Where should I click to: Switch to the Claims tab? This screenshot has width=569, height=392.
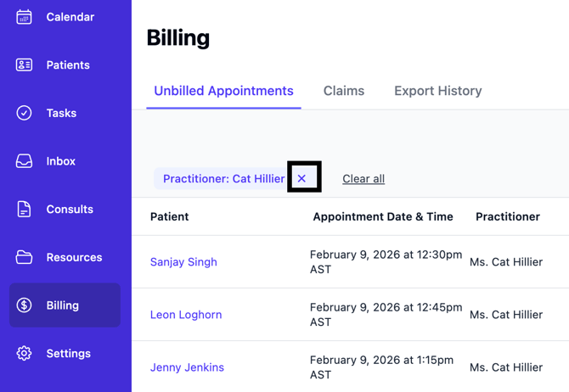coord(344,91)
